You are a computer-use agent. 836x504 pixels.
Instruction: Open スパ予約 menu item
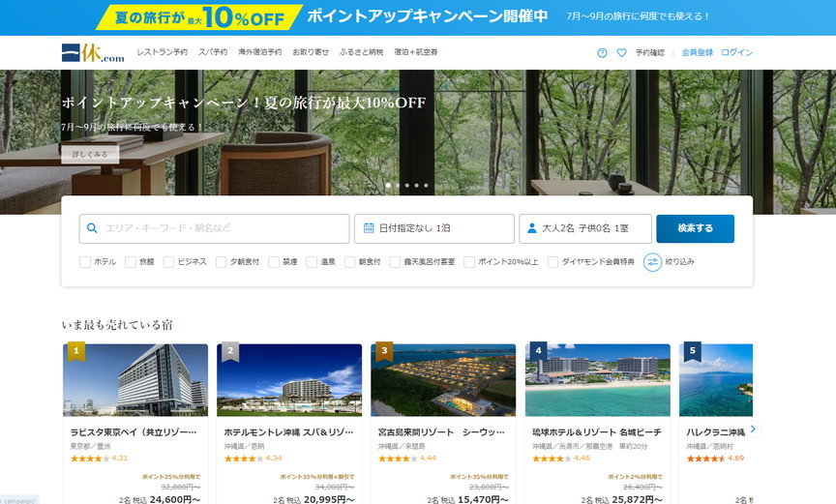[x=213, y=52]
